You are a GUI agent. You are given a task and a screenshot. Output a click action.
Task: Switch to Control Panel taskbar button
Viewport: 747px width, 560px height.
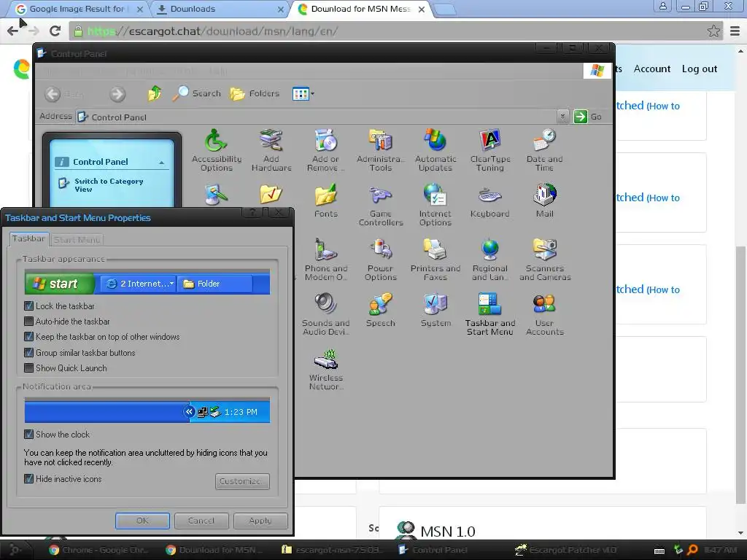click(x=433, y=550)
